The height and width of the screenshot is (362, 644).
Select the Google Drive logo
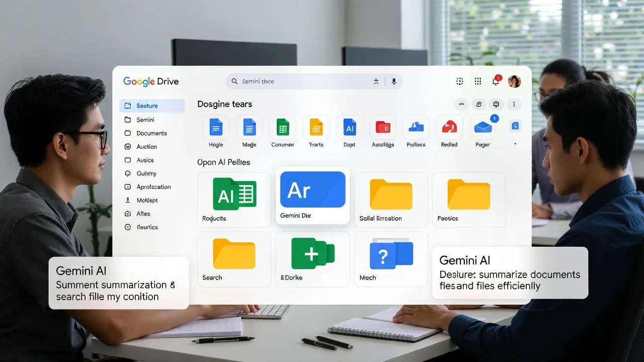(150, 81)
